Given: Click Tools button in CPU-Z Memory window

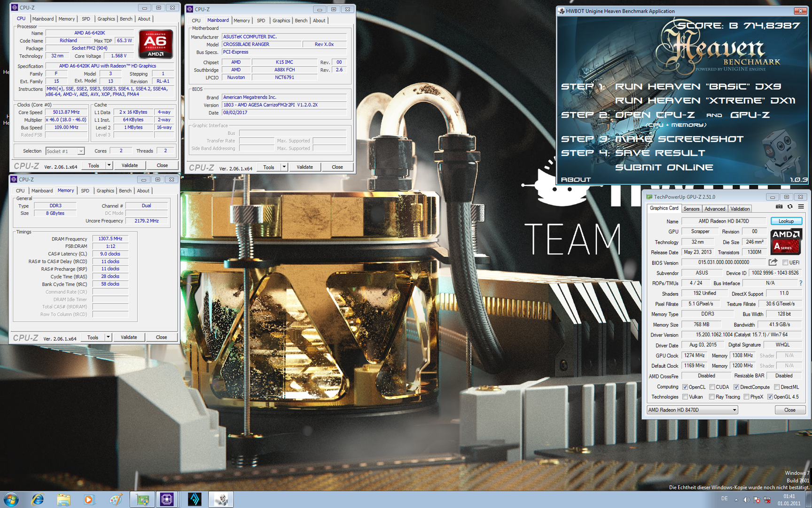Looking at the screenshot, I should coord(93,337).
